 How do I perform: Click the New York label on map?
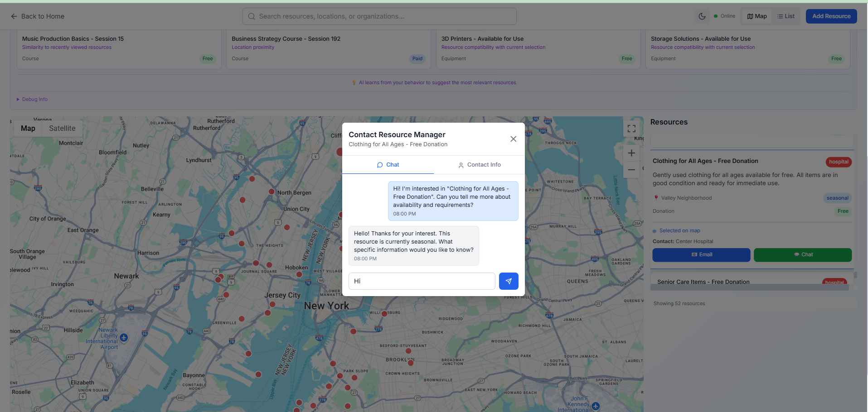tap(326, 306)
